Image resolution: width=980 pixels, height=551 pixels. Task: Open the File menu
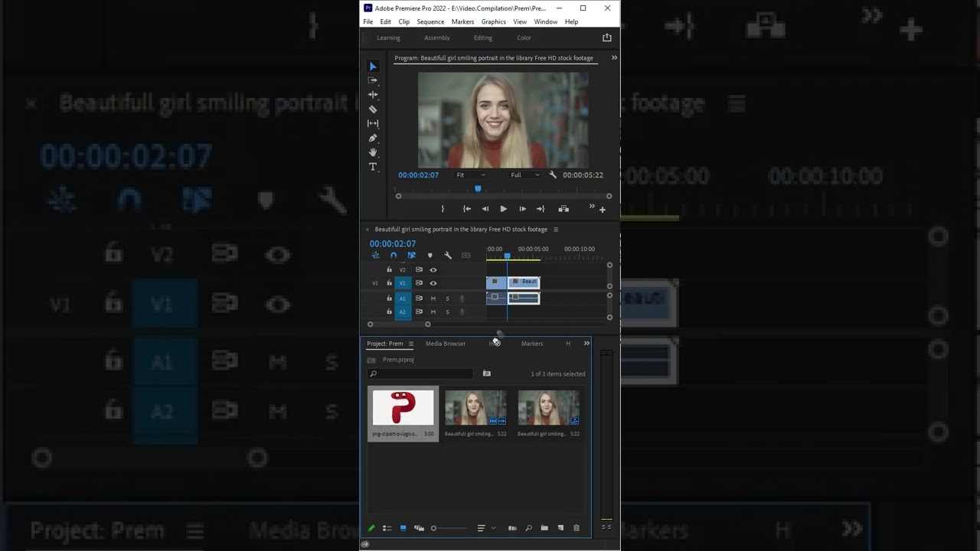point(368,21)
